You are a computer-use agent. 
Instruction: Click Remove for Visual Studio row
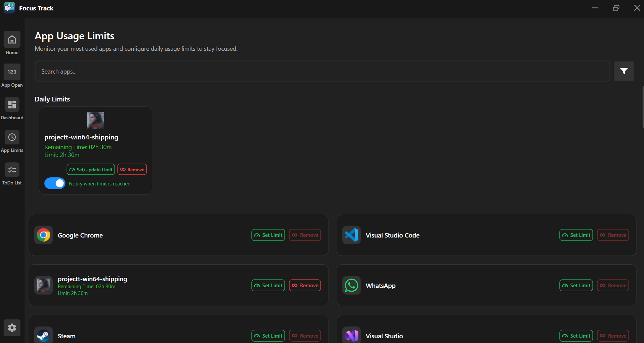coord(613,336)
